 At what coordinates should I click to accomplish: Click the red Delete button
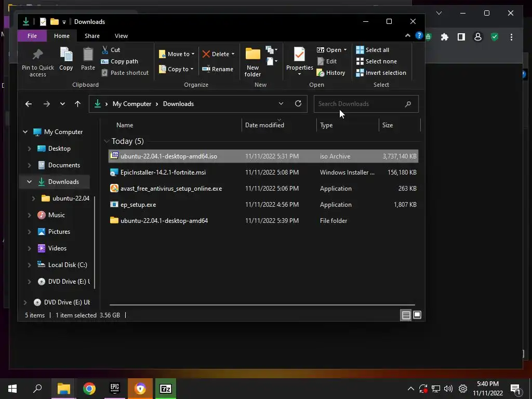coord(216,54)
